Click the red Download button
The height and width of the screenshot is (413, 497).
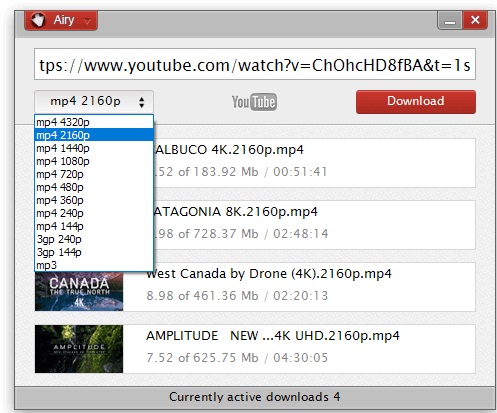coord(416,102)
